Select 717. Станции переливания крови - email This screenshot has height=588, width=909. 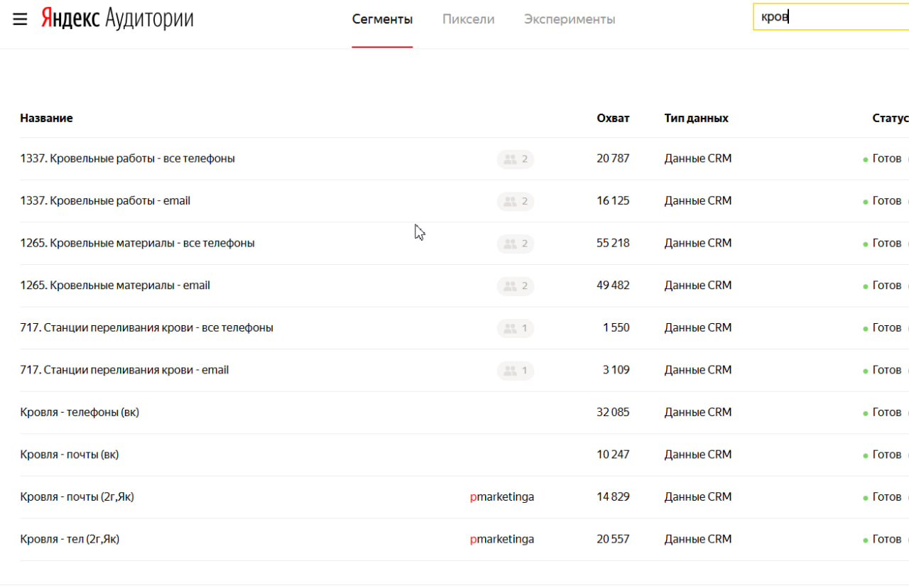(x=124, y=370)
